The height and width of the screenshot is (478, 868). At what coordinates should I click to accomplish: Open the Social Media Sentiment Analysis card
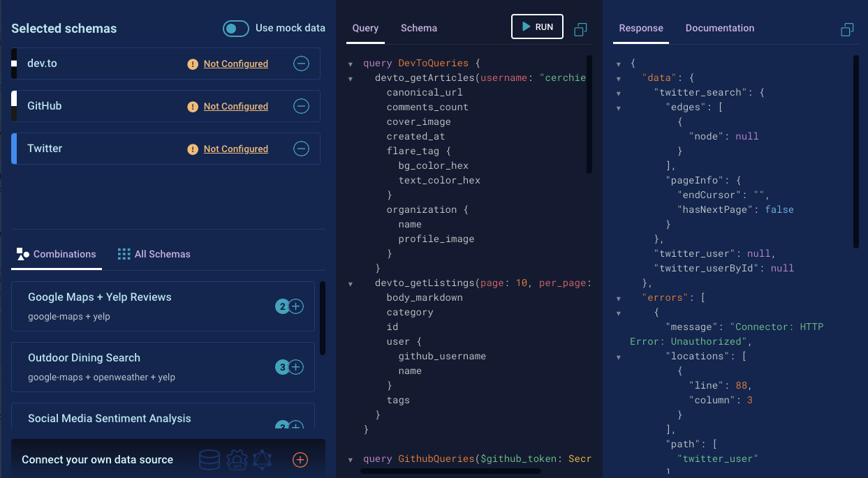(x=163, y=416)
